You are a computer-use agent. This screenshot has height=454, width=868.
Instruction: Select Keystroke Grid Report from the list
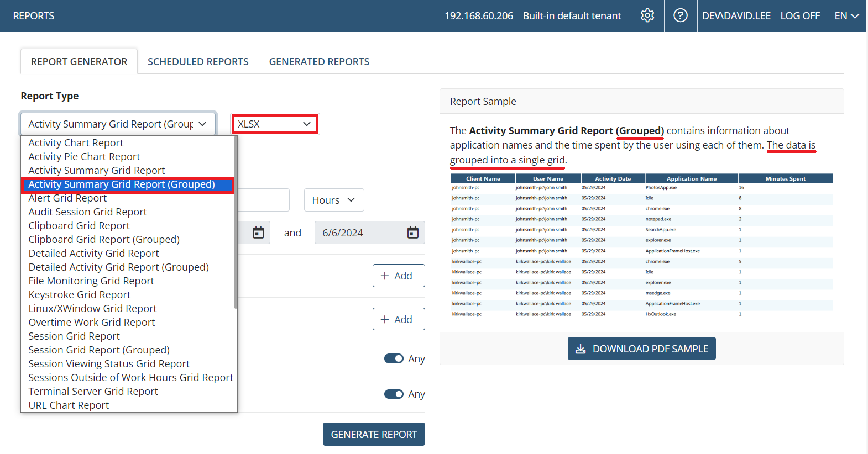coord(80,295)
